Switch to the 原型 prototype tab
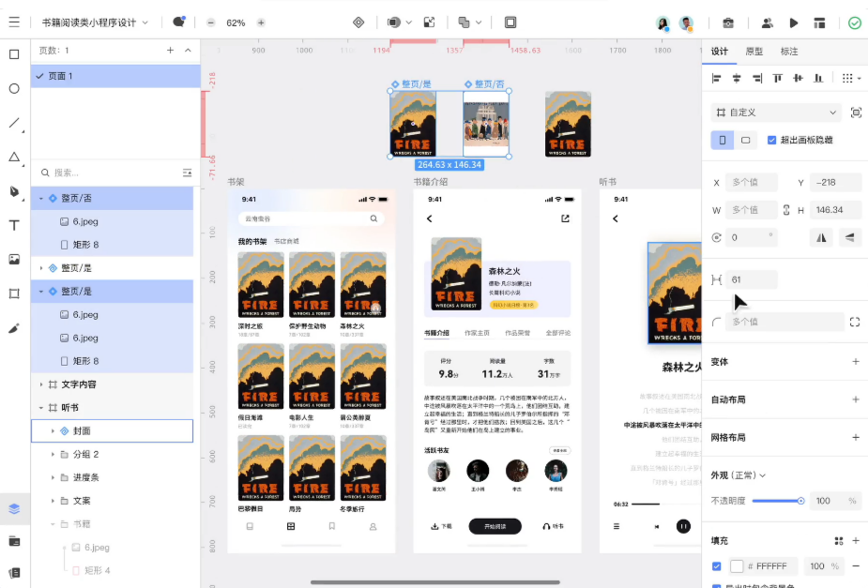The image size is (868, 588). [754, 52]
